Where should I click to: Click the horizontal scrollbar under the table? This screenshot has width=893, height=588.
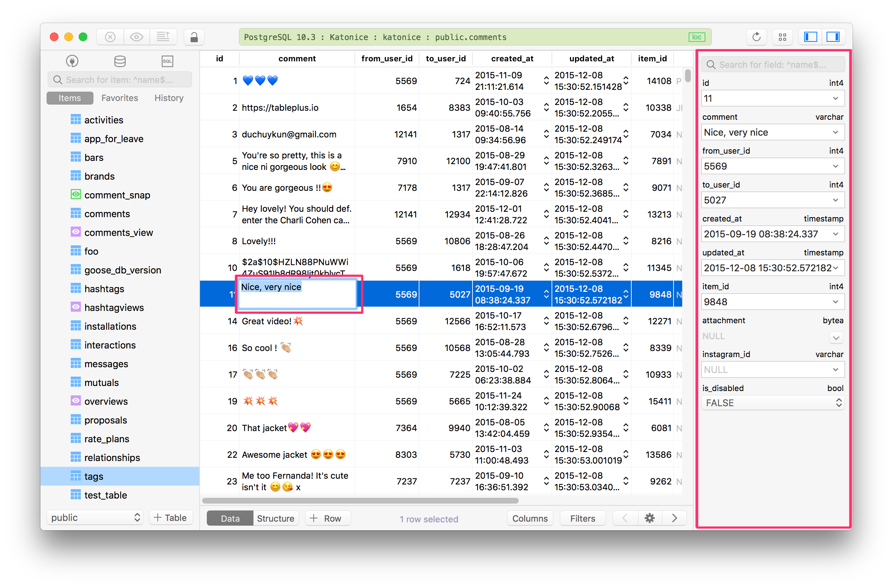click(360, 501)
